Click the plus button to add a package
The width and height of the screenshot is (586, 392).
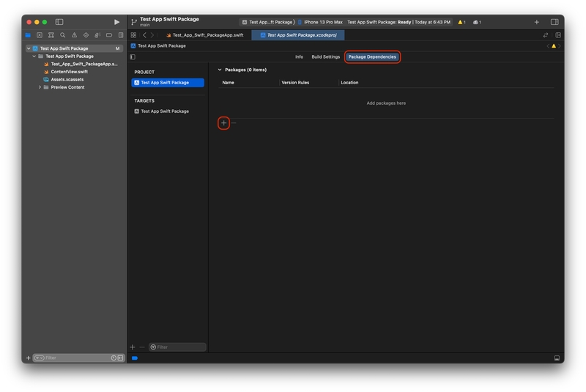224,123
